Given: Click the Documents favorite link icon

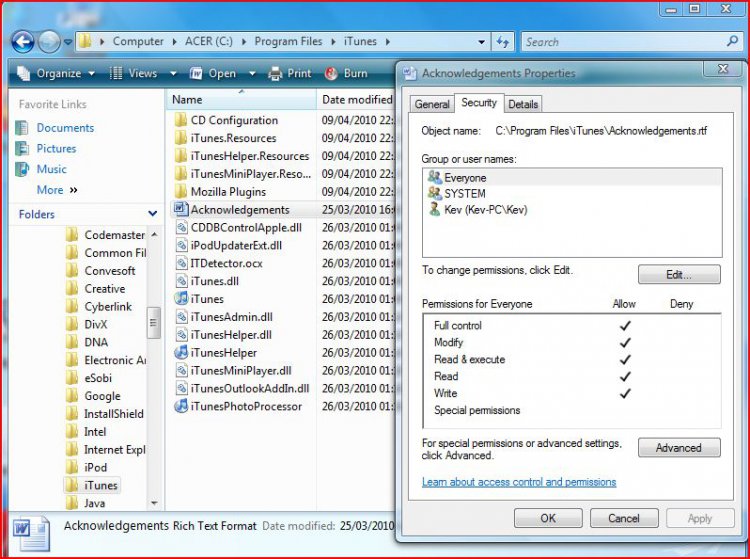Looking at the screenshot, I should [x=22, y=128].
